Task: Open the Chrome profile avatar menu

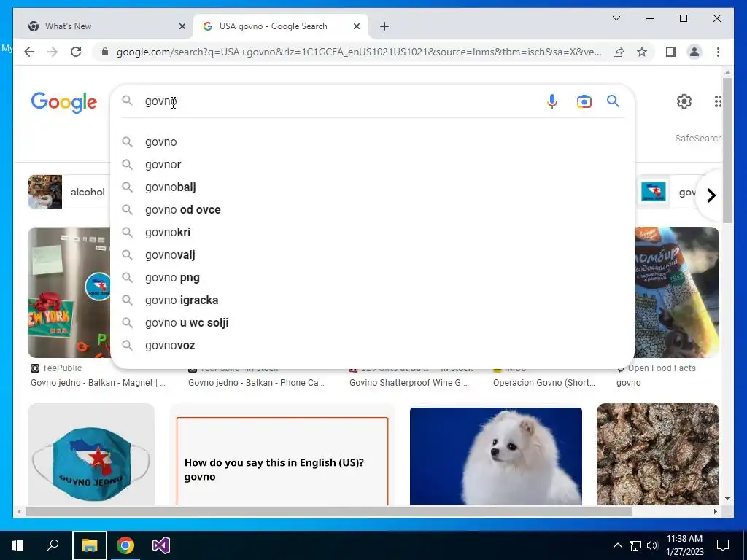Action: point(694,52)
